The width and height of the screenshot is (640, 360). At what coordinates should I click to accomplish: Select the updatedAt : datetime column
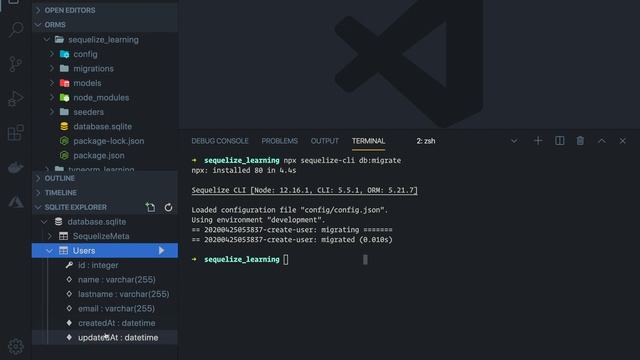coord(105,338)
